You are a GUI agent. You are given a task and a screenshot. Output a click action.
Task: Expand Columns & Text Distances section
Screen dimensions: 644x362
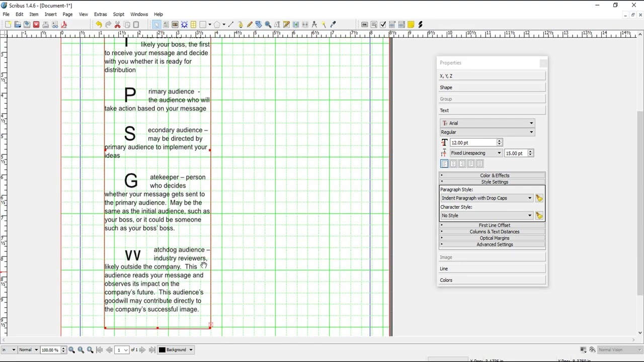point(492,232)
